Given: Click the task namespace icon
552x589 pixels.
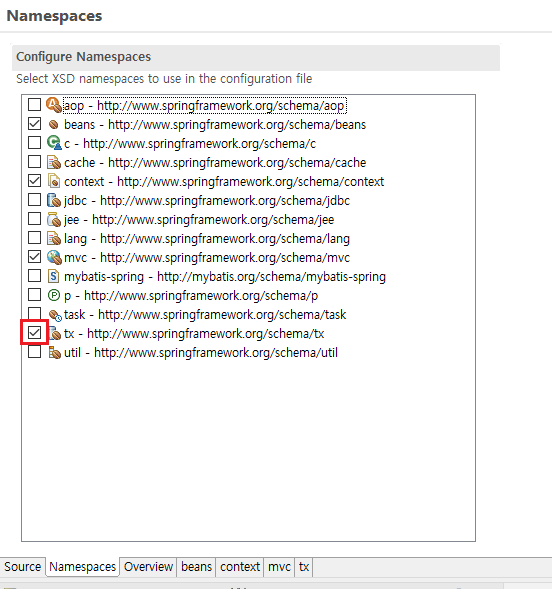Looking at the screenshot, I should [x=55, y=315].
